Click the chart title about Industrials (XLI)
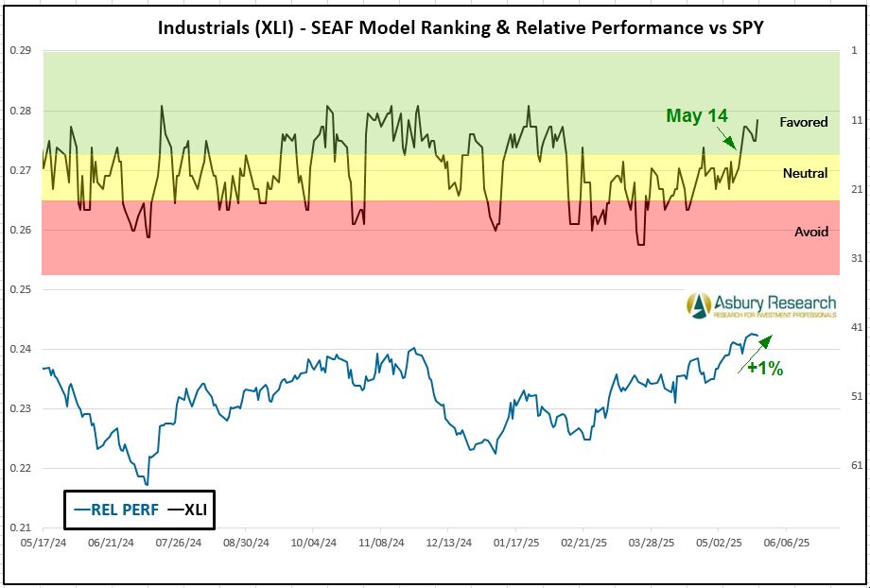 click(x=461, y=27)
